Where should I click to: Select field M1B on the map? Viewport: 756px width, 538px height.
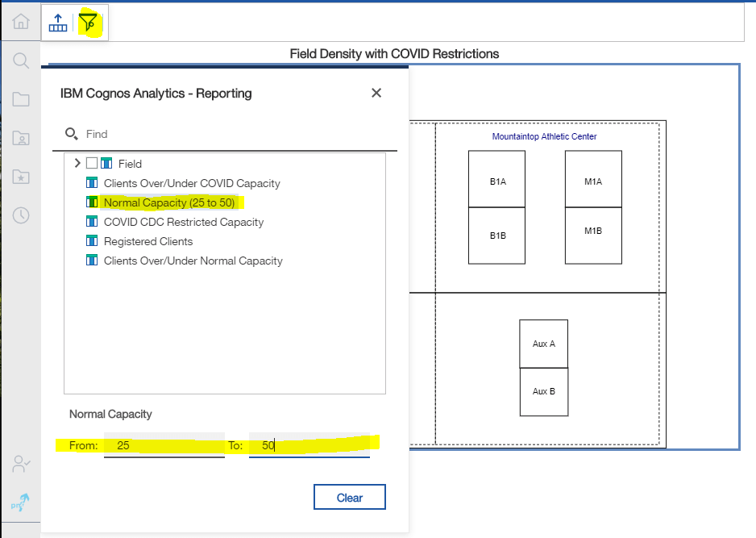(x=593, y=236)
